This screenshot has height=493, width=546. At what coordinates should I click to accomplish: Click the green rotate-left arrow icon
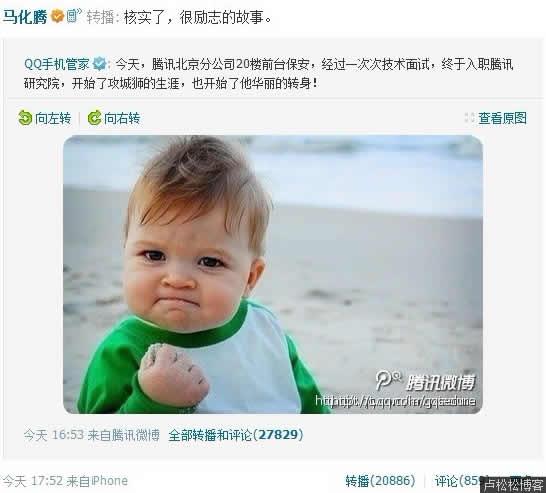pos(25,118)
